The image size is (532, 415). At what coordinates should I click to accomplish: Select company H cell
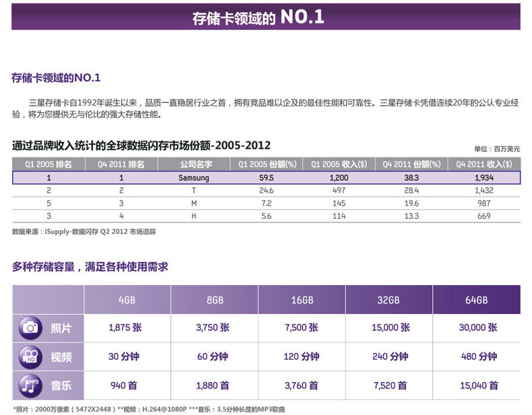coord(194,216)
